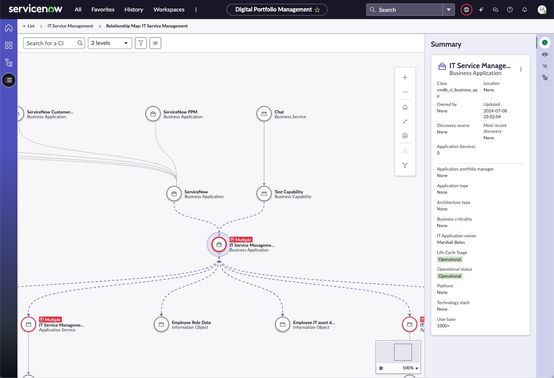Open the 2 levels dropdown
The height and width of the screenshot is (378, 554).
pyautogui.click(x=110, y=43)
